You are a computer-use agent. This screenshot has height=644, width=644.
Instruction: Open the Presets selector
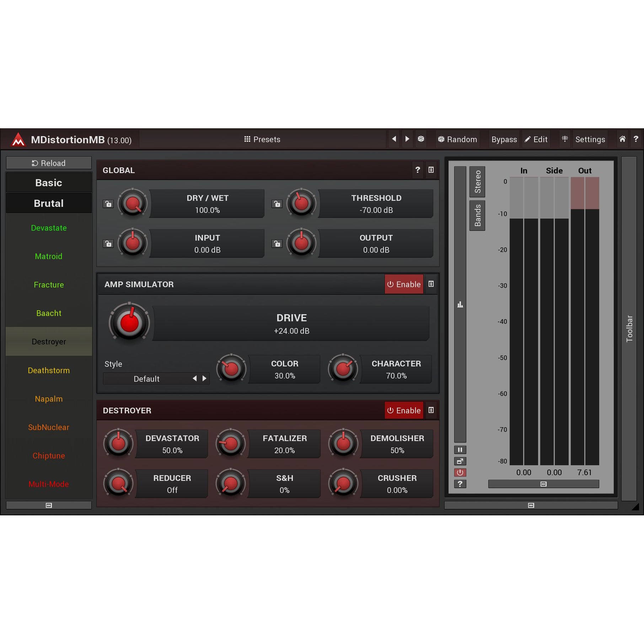click(x=262, y=139)
